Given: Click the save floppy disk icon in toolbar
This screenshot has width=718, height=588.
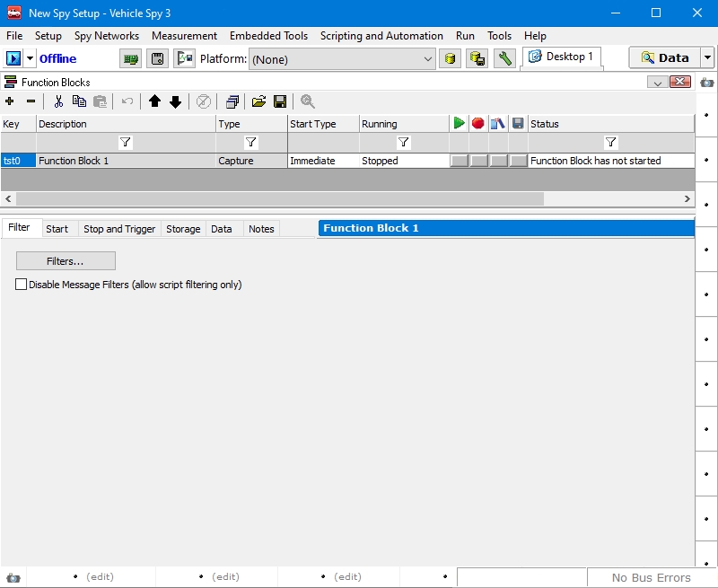Looking at the screenshot, I should [280, 101].
